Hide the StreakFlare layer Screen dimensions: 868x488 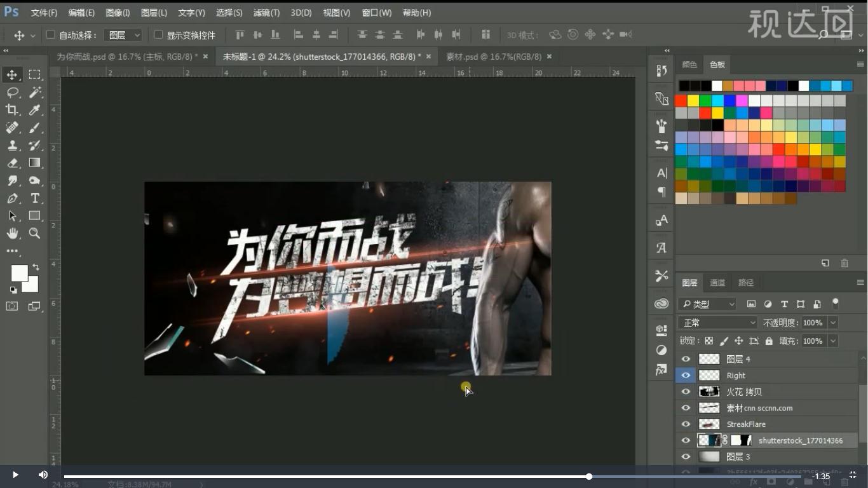coord(686,424)
